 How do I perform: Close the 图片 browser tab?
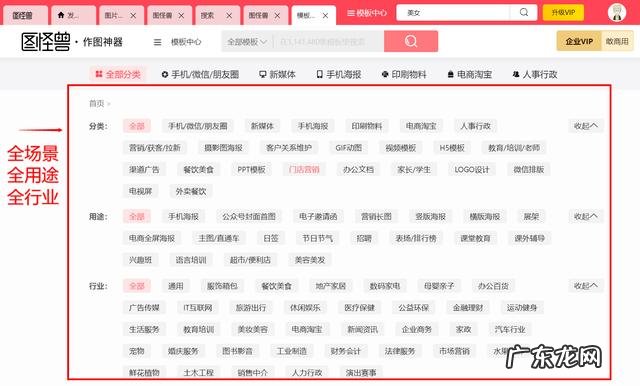133,16
